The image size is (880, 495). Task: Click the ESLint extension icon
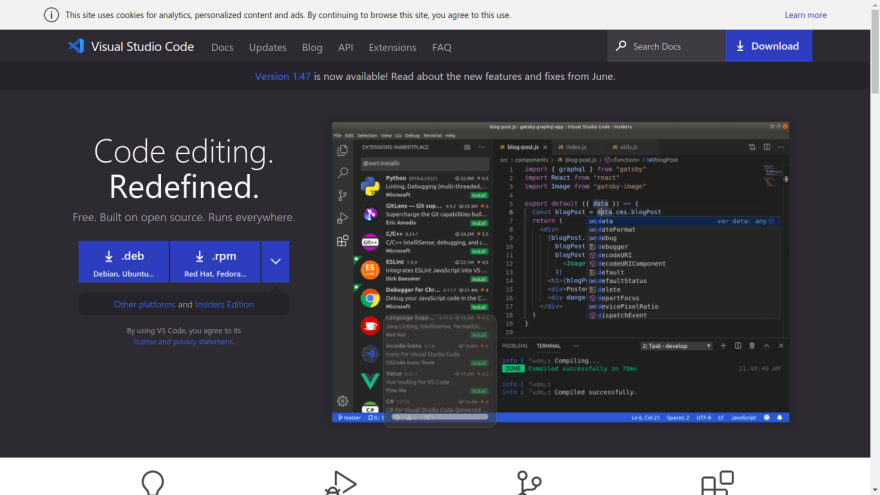tap(370, 270)
